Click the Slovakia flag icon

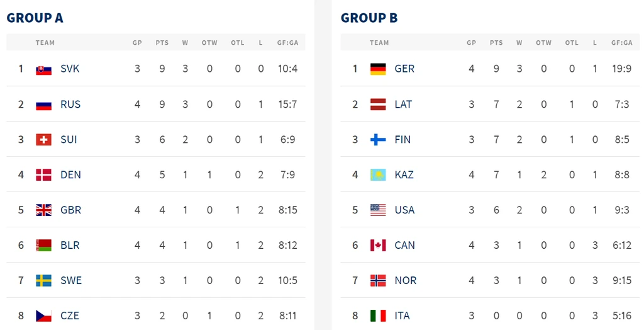pyautogui.click(x=43, y=69)
